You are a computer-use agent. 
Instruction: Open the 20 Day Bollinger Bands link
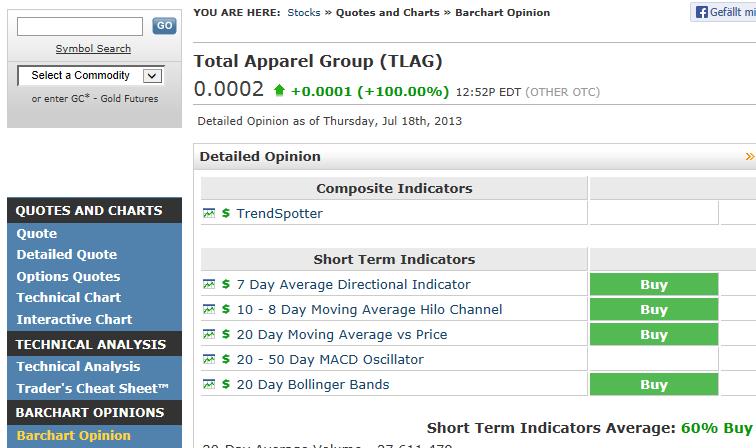(x=313, y=384)
